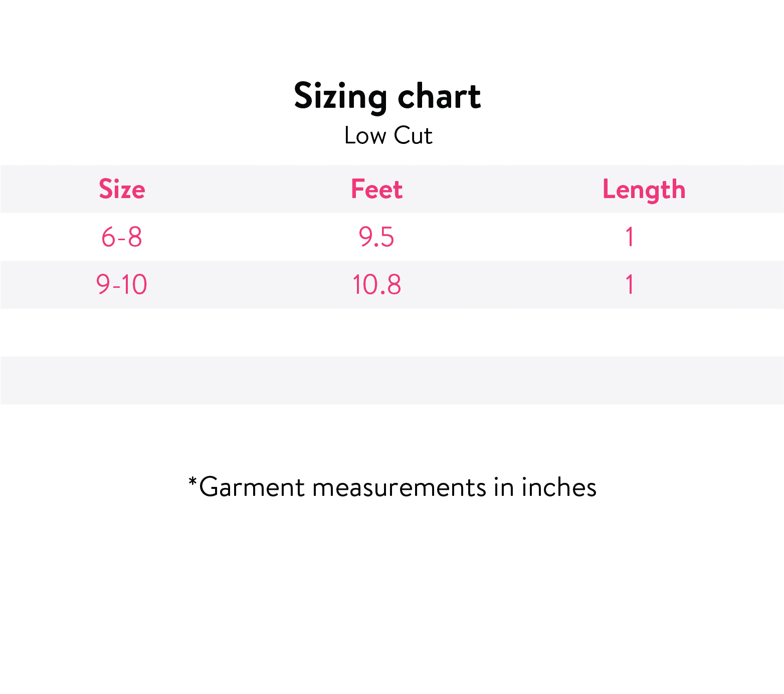Viewport: 784px width, 694px height.
Task: Click the word "Garment" in the footnote
Action: coord(252,487)
